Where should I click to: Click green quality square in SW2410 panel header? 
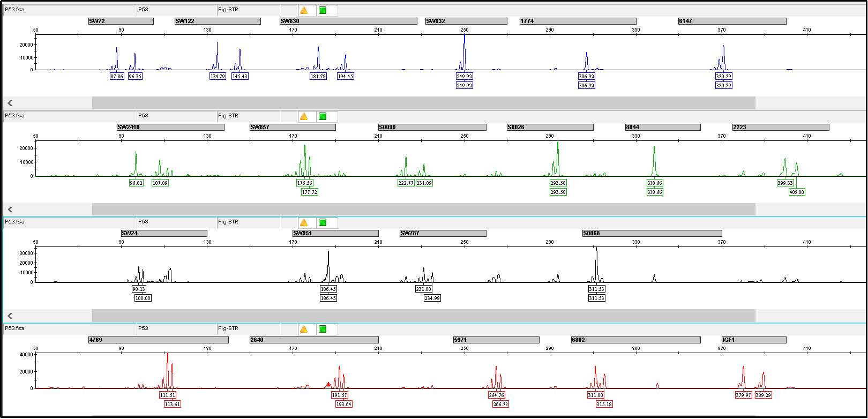(x=323, y=116)
